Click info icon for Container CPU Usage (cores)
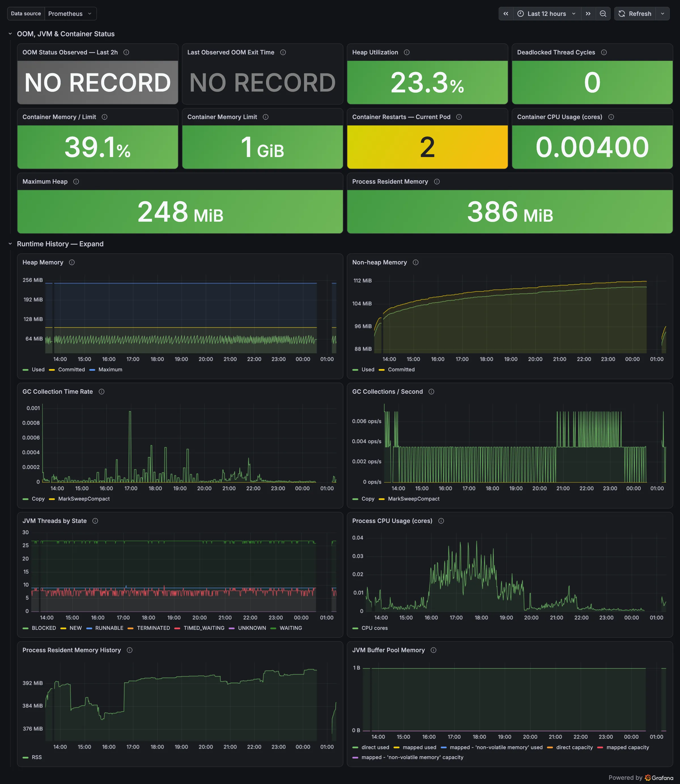 coord(611,117)
